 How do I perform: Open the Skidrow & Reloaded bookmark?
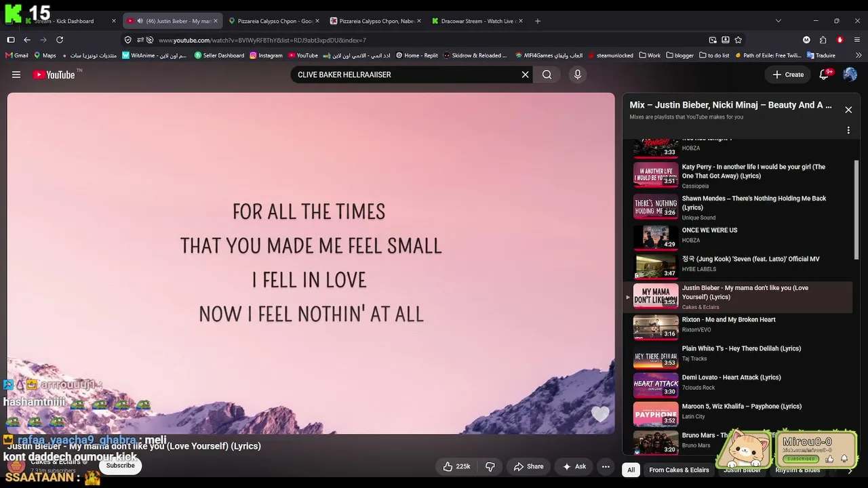[475, 56]
